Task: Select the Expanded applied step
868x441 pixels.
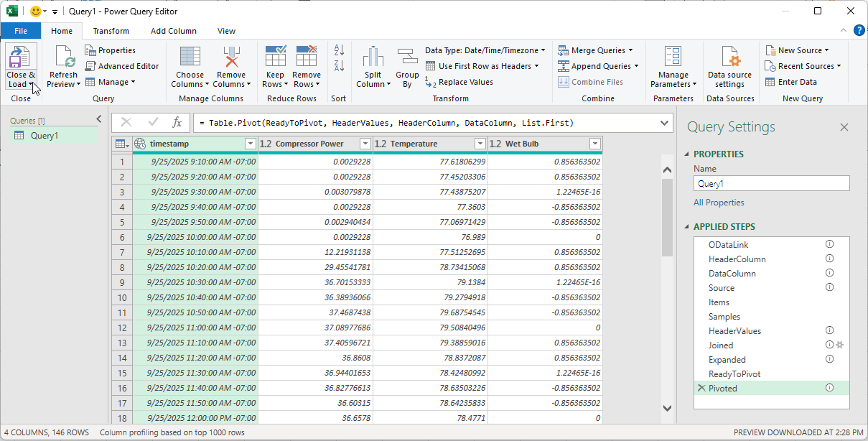Action: [x=727, y=360]
